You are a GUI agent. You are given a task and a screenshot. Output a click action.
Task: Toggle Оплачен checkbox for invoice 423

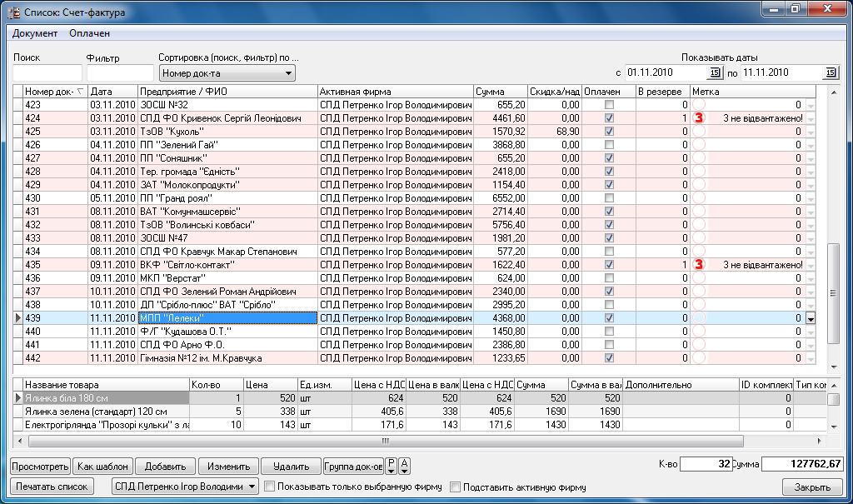pyautogui.click(x=609, y=104)
